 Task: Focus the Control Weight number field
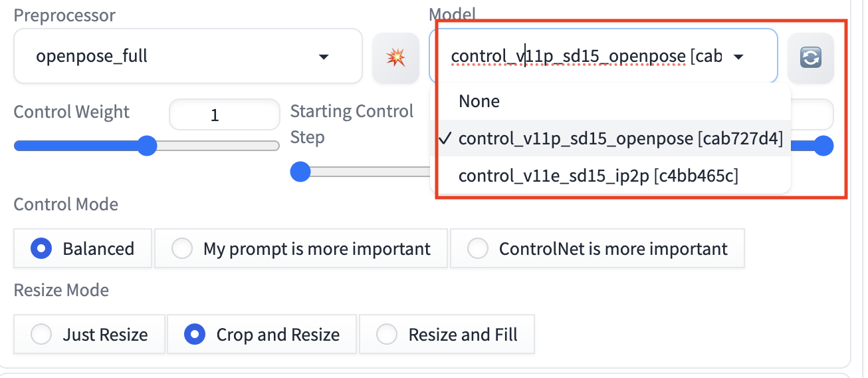(224, 115)
